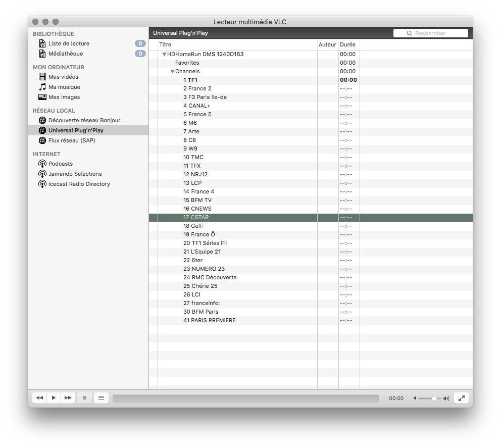This screenshot has width=501, height=448.
Task: Collapse the HDHomeRun DMS 1240D163 node
Action: pos(164,55)
